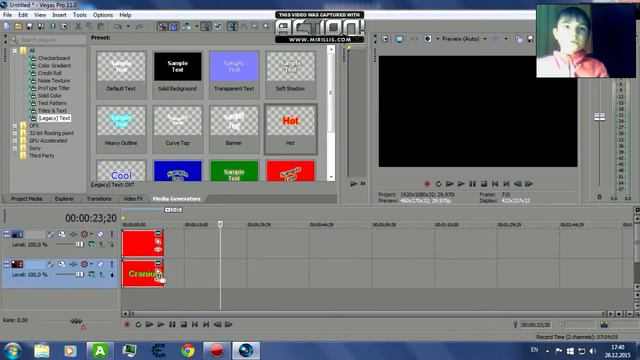This screenshot has height=360, width=640.
Task: Open Undo history dropdown arrow
Action: [128, 27]
